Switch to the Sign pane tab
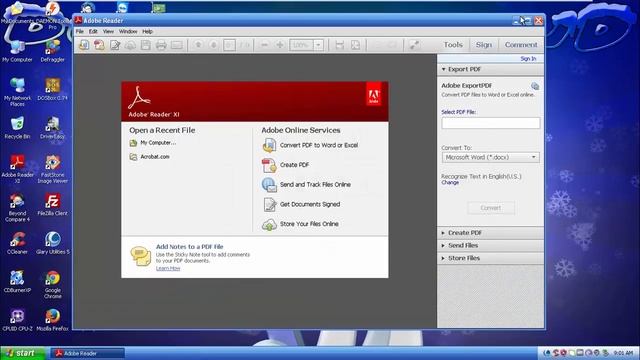640x360 pixels. coord(484,45)
